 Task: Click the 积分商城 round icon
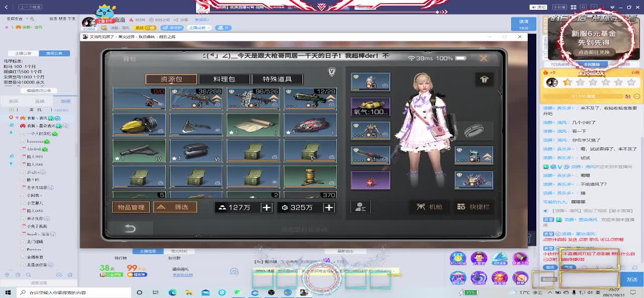click(x=458, y=259)
